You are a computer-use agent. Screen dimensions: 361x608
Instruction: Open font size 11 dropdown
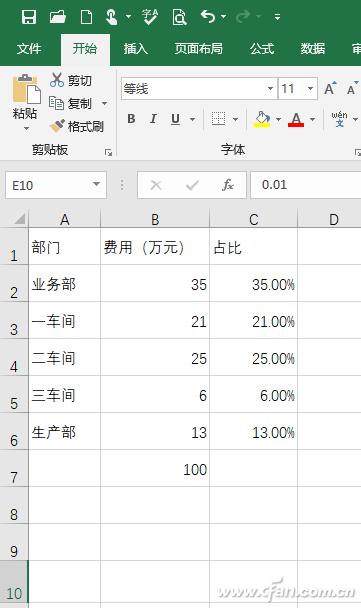[x=310, y=88]
